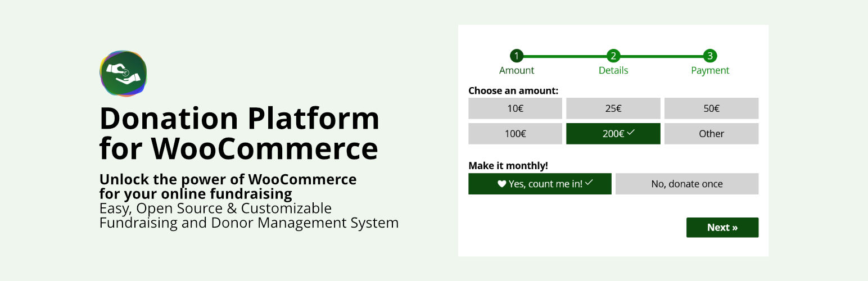
Task: Pick the 100€ donation amount
Action: pyautogui.click(x=515, y=134)
